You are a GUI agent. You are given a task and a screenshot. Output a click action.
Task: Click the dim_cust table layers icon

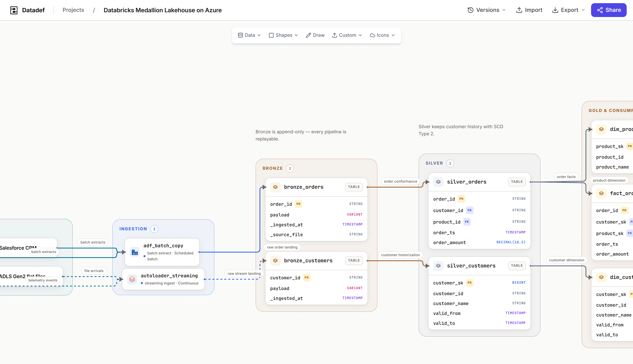[x=601, y=277]
